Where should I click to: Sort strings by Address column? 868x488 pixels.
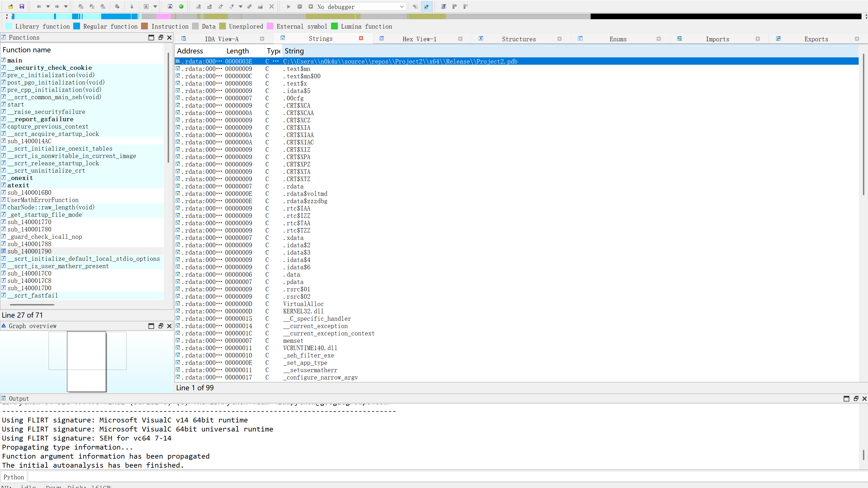pos(199,51)
